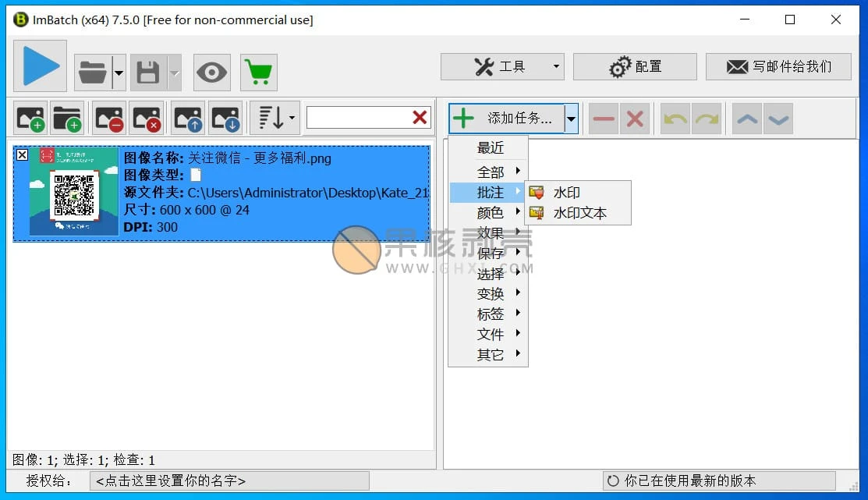
Task: Redo with the yellow right arrow
Action: pos(707,119)
